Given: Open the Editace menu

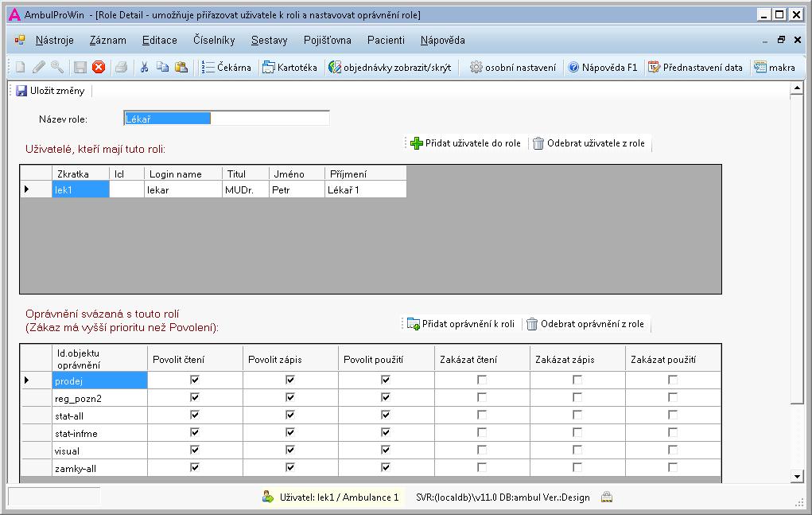Looking at the screenshot, I should 160,40.
